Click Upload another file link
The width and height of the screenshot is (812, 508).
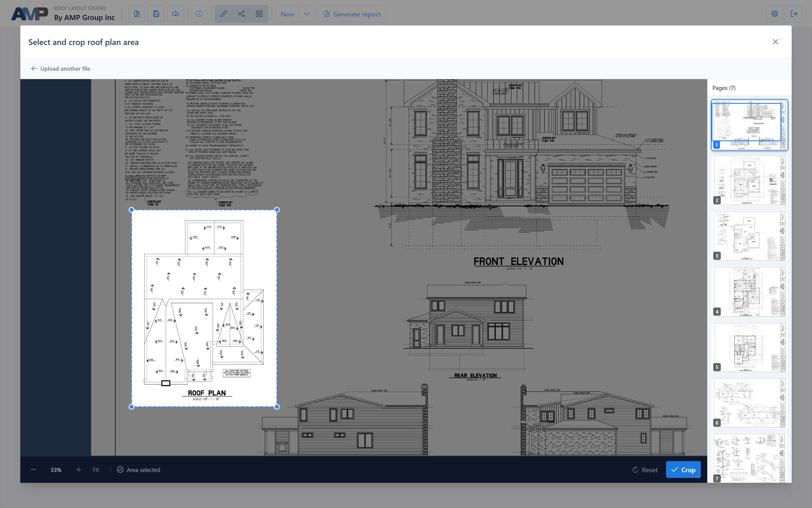tap(61, 69)
